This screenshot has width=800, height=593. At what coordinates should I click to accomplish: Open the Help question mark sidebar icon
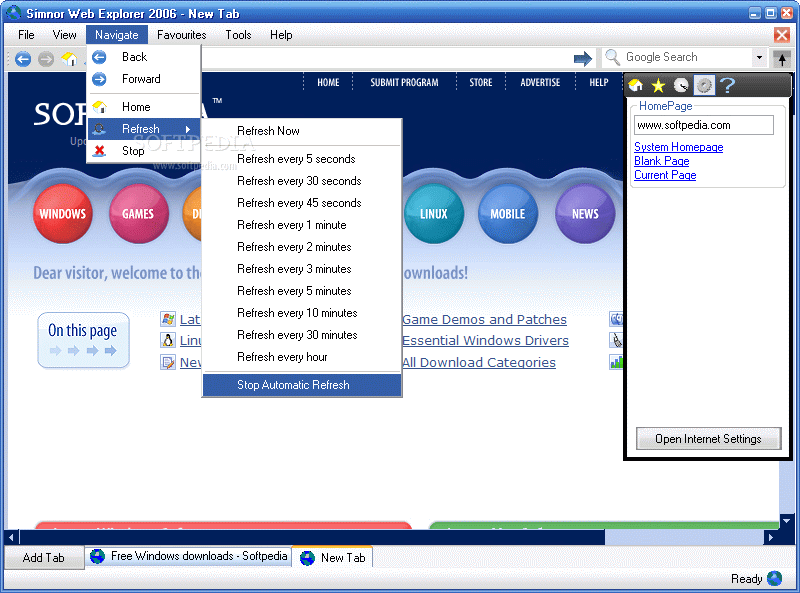728,85
